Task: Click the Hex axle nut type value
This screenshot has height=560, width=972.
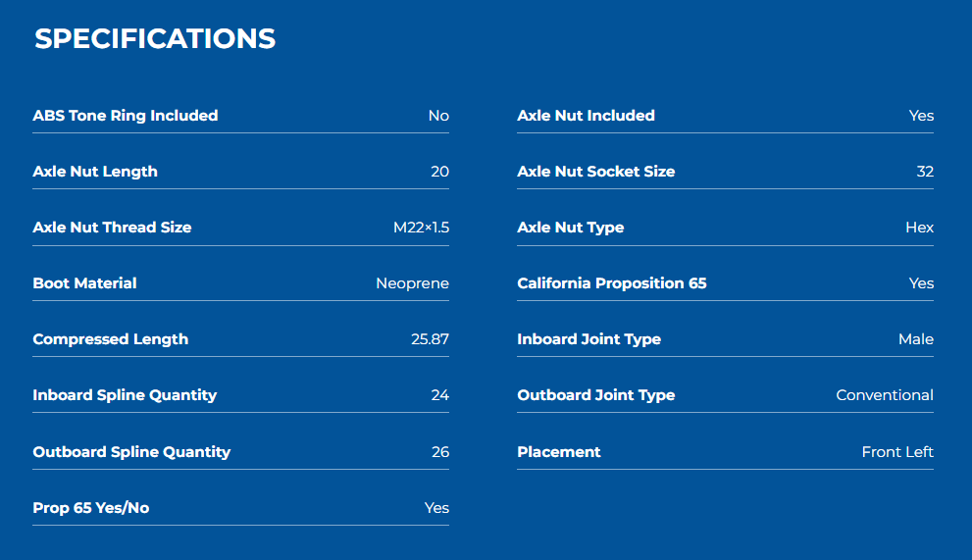Action: (x=920, y=227)
